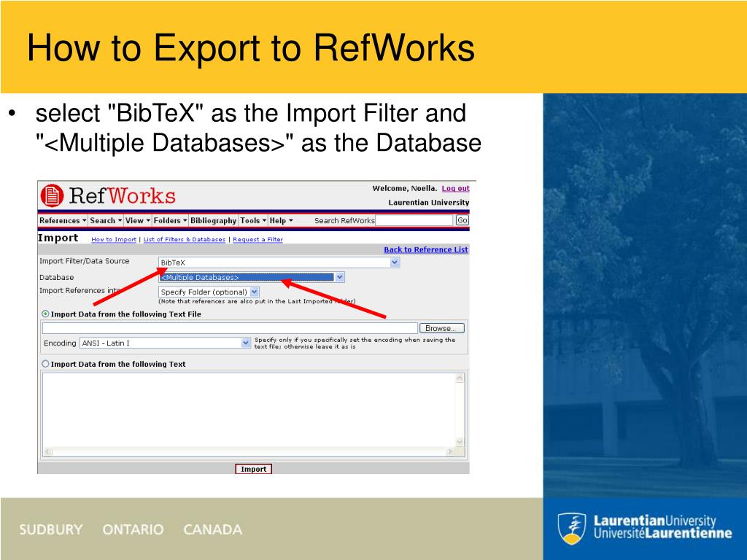Click the 'Laurentian University' header text
Image resolution: width=747 pixels, height=560 pixels.
coord(429,203)
